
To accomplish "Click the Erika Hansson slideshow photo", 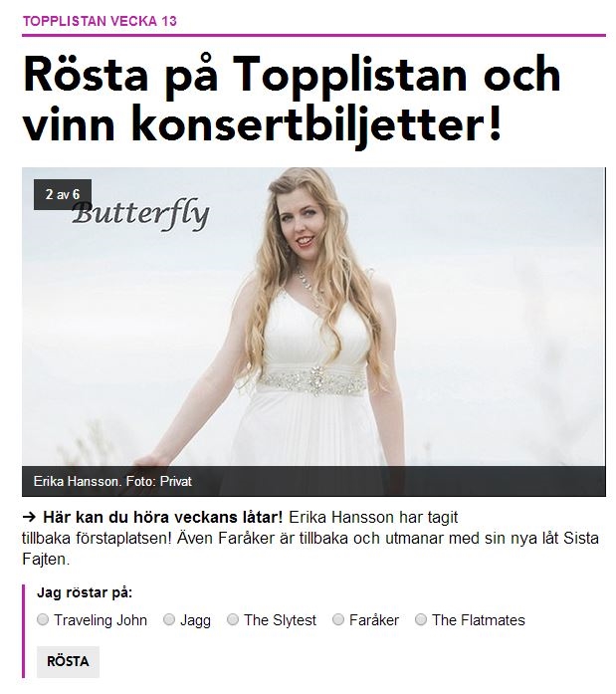I will tap(313, 317).
